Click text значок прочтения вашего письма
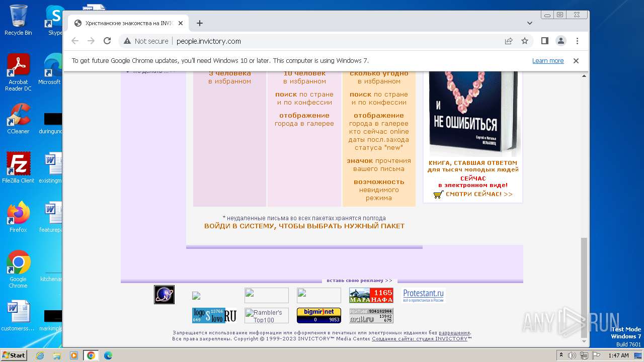Image resolution: width=644 pixels, height=362 pixels. 379,165
